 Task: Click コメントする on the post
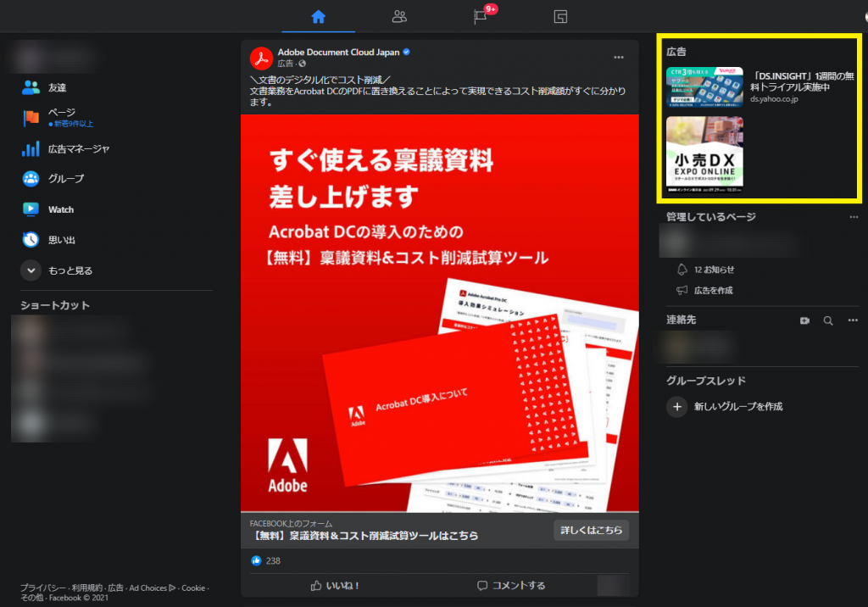511,586
